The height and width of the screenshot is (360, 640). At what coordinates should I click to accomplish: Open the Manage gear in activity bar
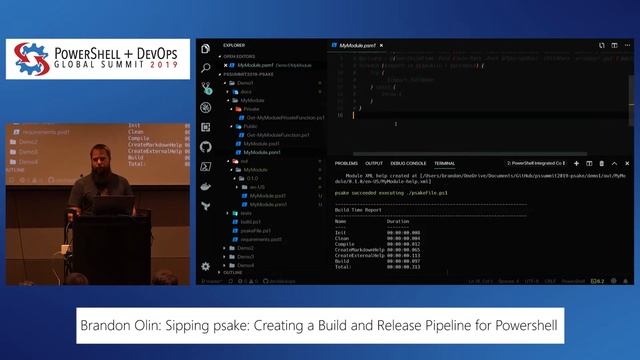(x=206, y=266)
